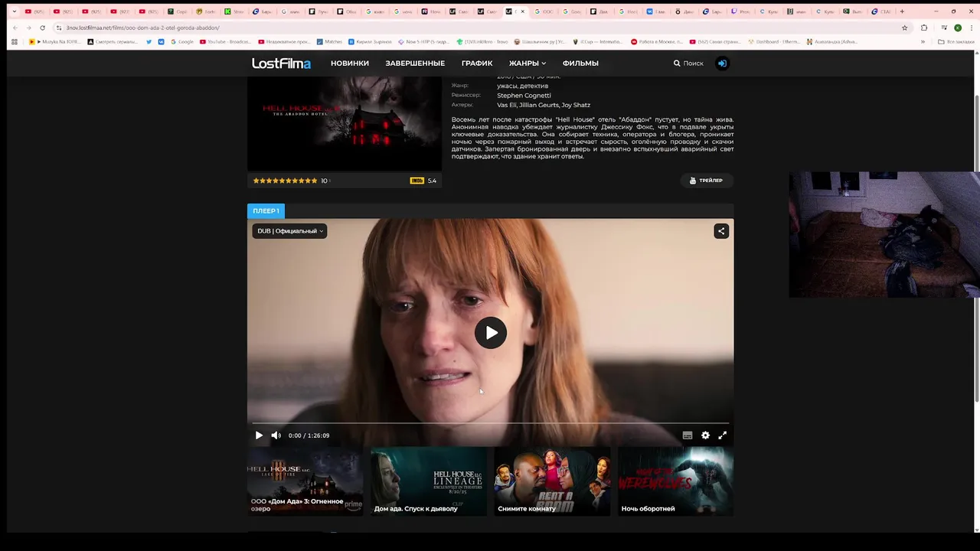
Task: Open site search via Поиск
Action: (x=688, y=64)
